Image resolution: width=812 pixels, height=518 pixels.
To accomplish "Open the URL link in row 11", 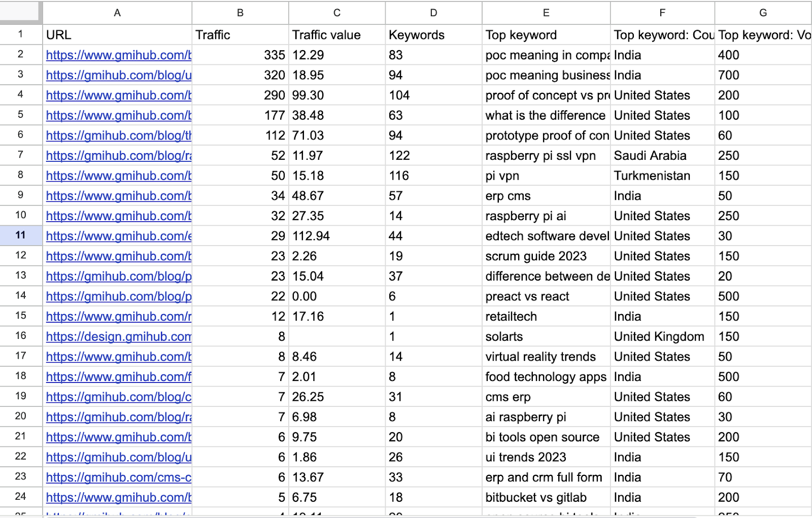I will click(119, 236).
